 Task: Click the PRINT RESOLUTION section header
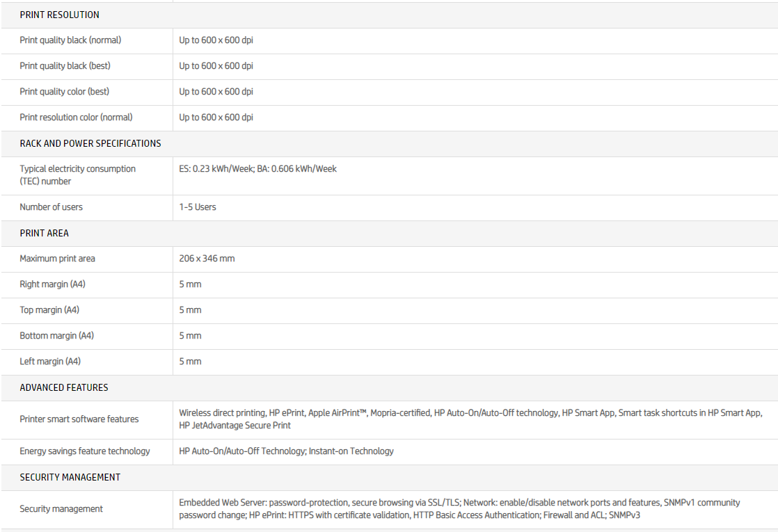pos(59,15)
